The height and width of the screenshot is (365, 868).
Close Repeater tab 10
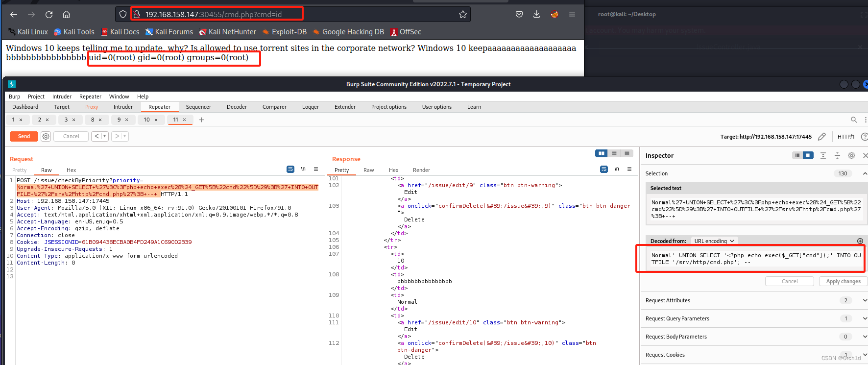156,120
